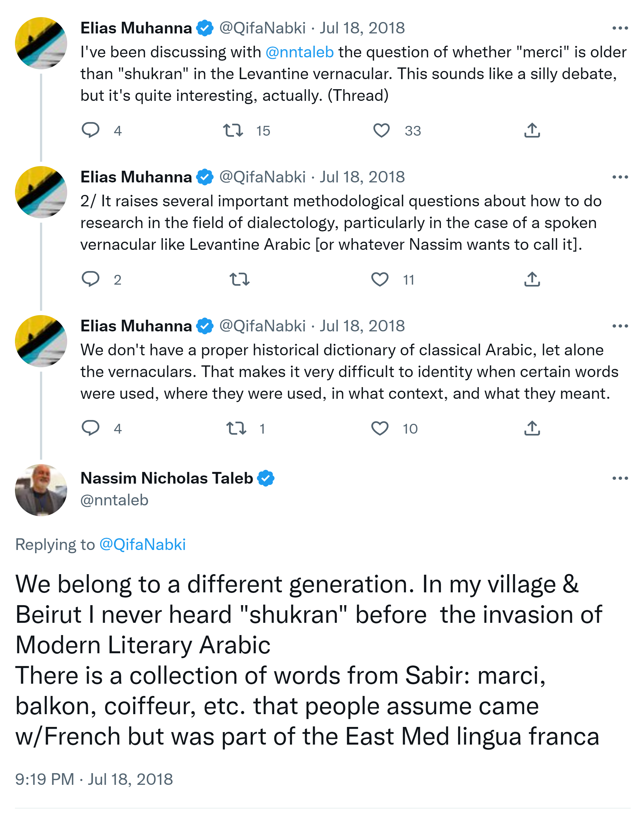644x818 pixels.
Task: Reply to the "2/ It raises" tweet
Action: [91, 279]
